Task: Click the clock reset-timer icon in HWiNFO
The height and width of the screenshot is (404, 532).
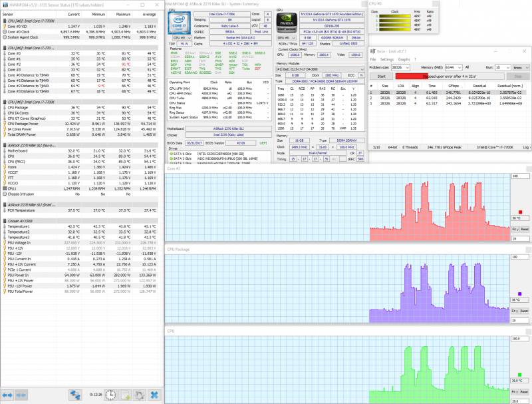Action: click(x=110, y=395)
